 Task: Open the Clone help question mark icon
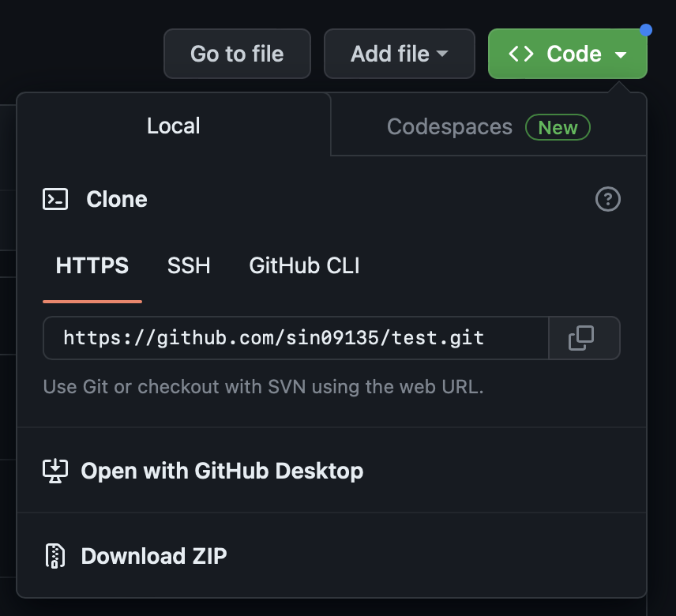pyautogui.click(x=608, y=199)
